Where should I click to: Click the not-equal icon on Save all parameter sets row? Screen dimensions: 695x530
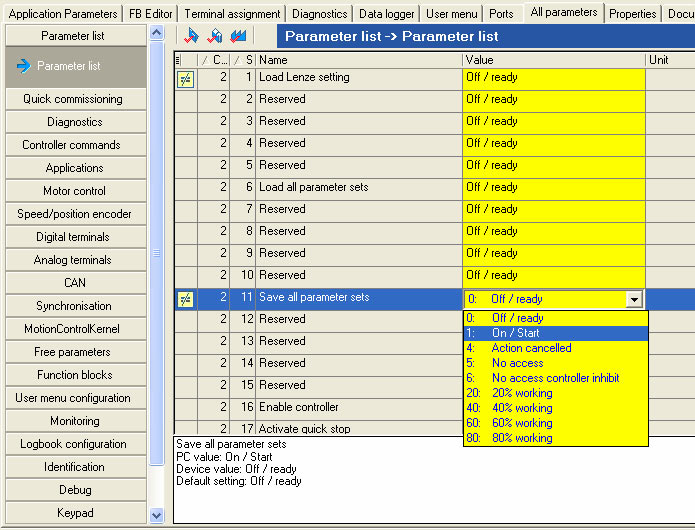pos(185,299)
